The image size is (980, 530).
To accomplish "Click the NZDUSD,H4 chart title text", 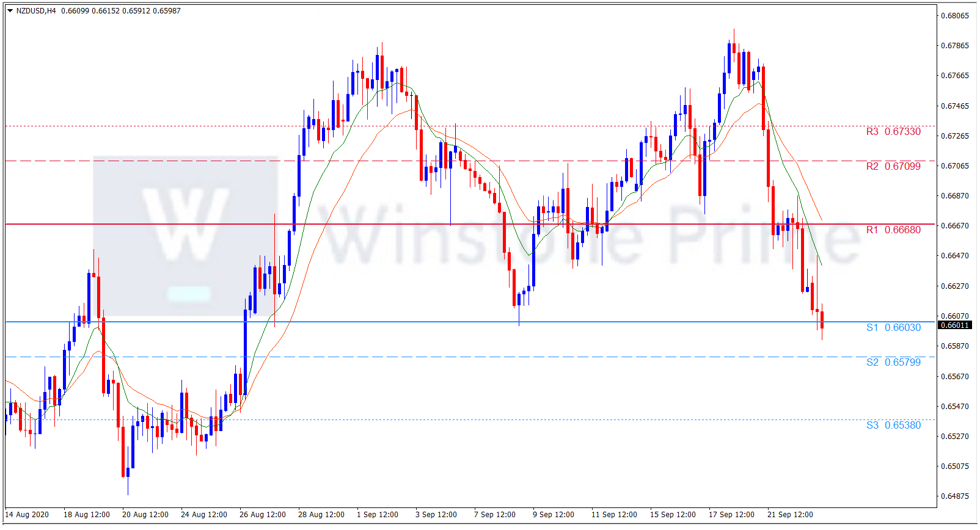I will click(36, 11).
